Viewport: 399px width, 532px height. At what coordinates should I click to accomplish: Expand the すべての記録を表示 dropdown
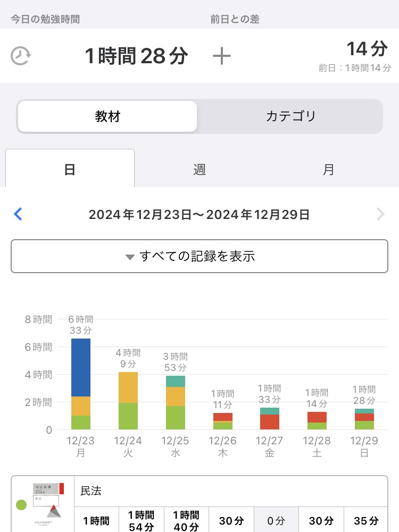click(x=199, y=256)
